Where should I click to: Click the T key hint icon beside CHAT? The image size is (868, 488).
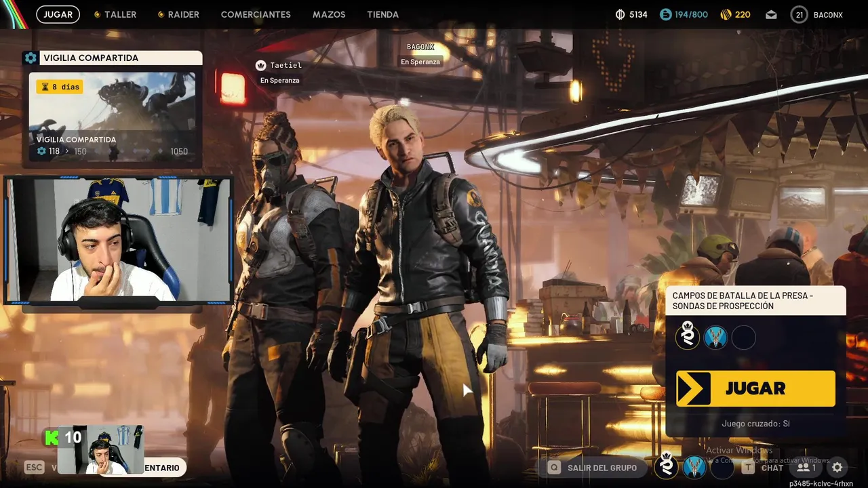coord(748,467)
